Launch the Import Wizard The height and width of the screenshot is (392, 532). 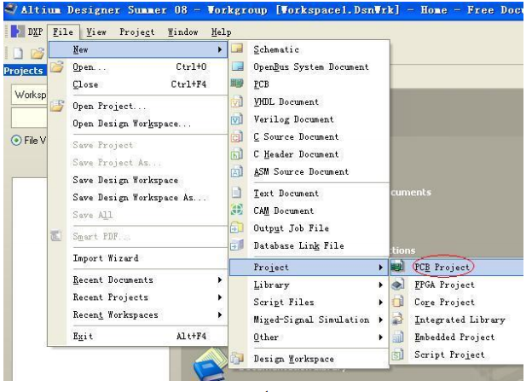[138, 258]
